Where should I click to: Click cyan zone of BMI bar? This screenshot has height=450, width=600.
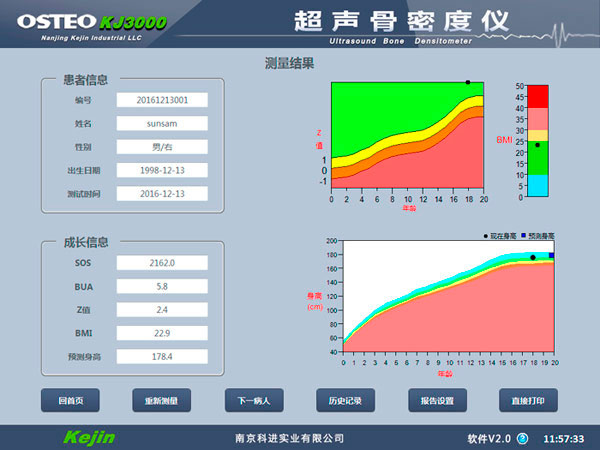(538, 186)
